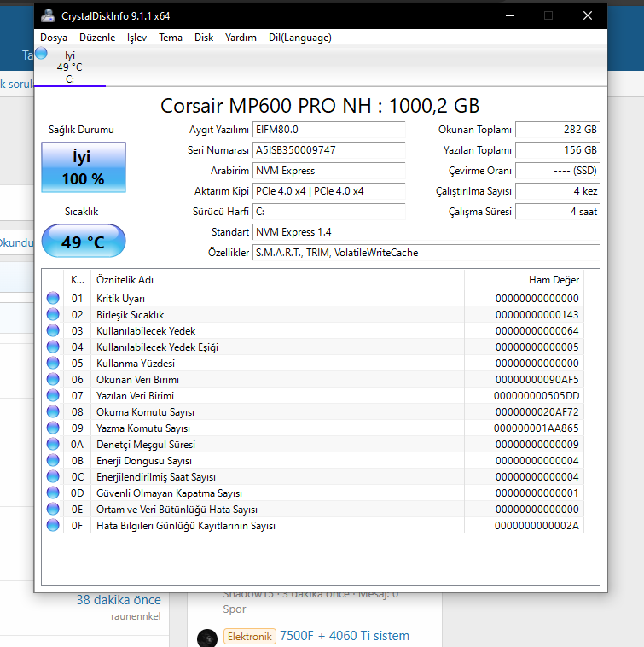Click the status orb for Birleşik Sıcaklık

[53, 314]
